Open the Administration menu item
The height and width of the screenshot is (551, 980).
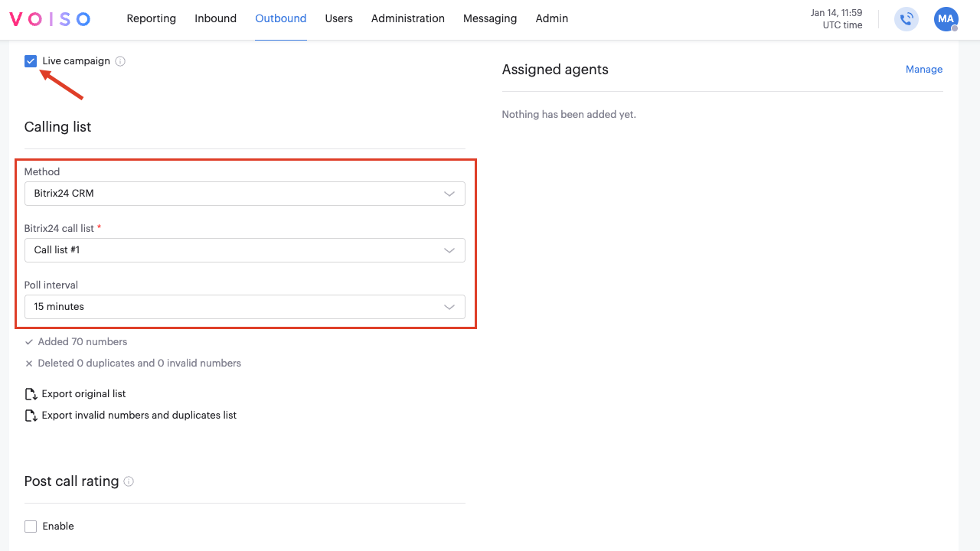[407, 18]
